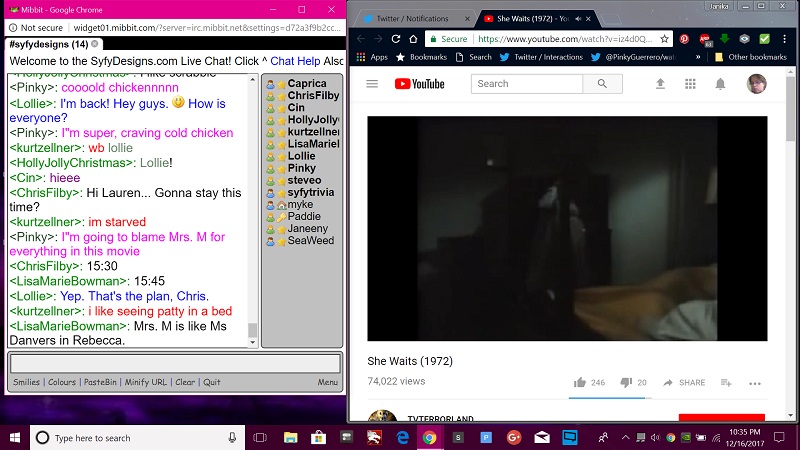Open Apps shortcut in bookmarks bar
This screenshot has width=800, height=450.
[x=372, y=57]
